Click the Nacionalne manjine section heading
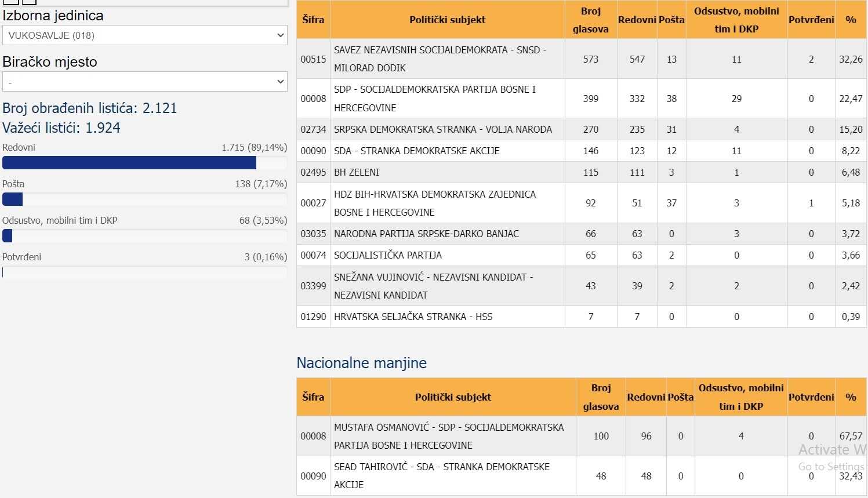The width and height of the screenshot is (868, 498). [x=361, y=363]
